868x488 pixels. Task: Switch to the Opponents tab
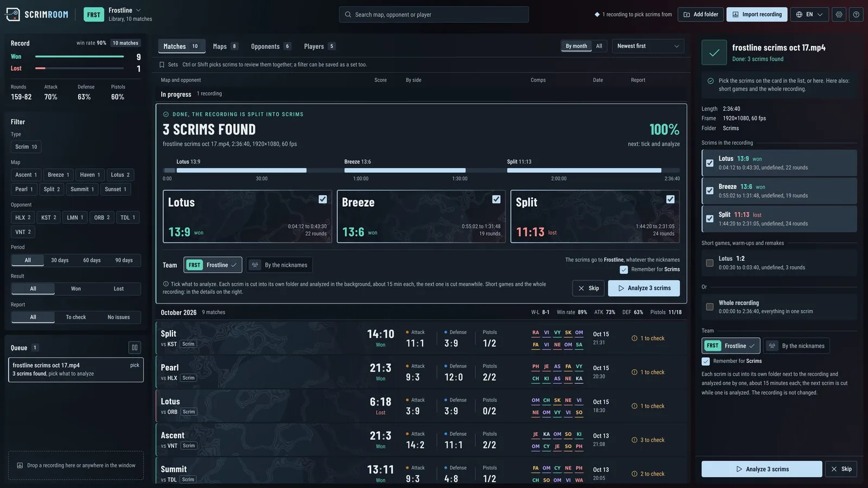coord(271,47)
